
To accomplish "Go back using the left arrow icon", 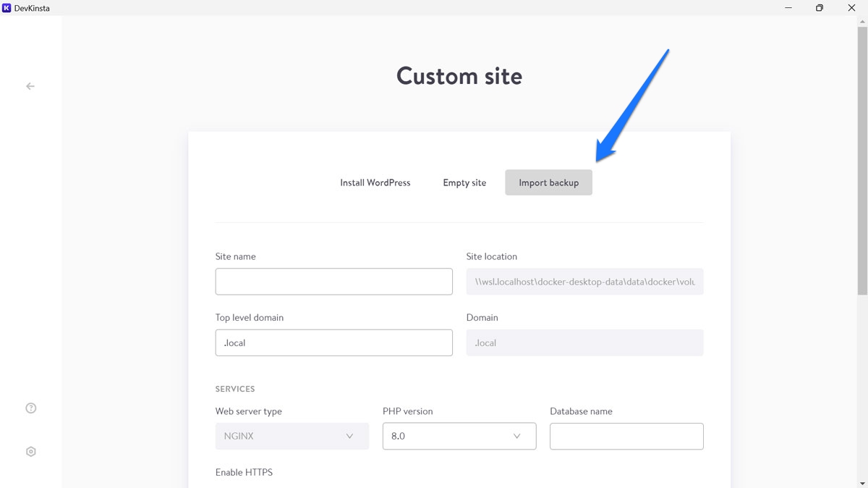I will click(x=30, y=86).
